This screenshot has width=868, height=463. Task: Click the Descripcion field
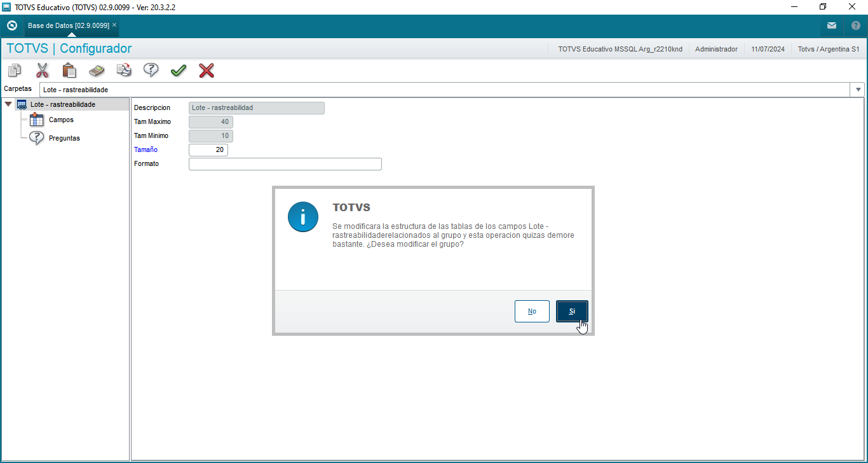click(257, 108)
